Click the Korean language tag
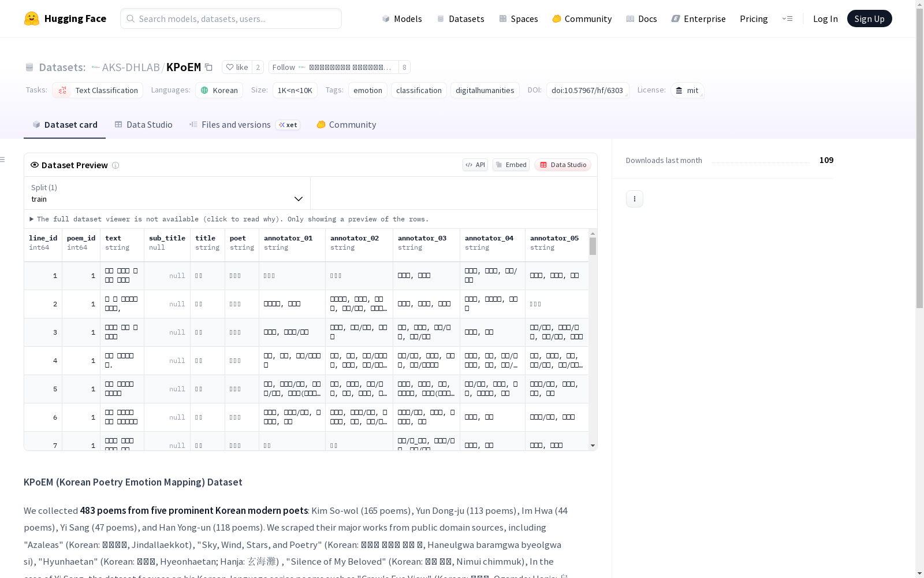This screenshot has width=924, height=578. [x=219, y=90]
